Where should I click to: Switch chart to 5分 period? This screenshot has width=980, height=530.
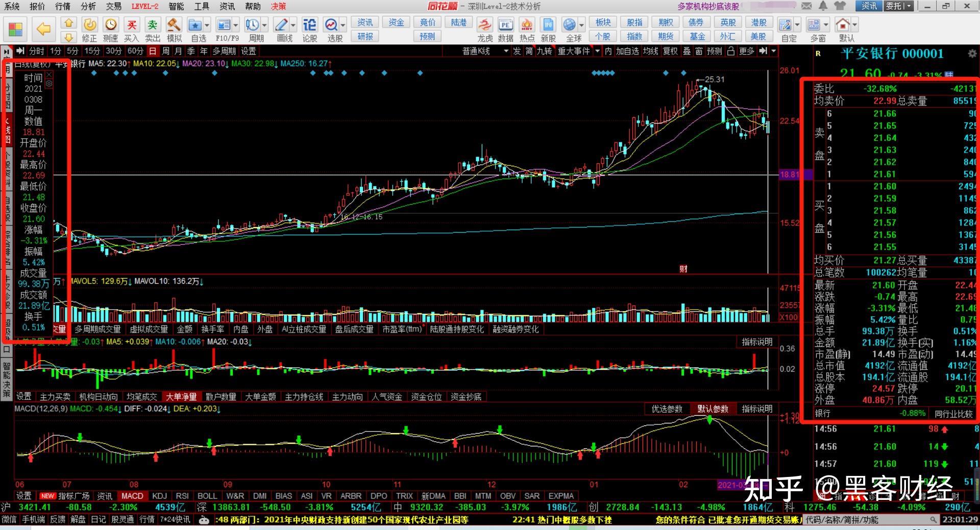click(72, 51)
